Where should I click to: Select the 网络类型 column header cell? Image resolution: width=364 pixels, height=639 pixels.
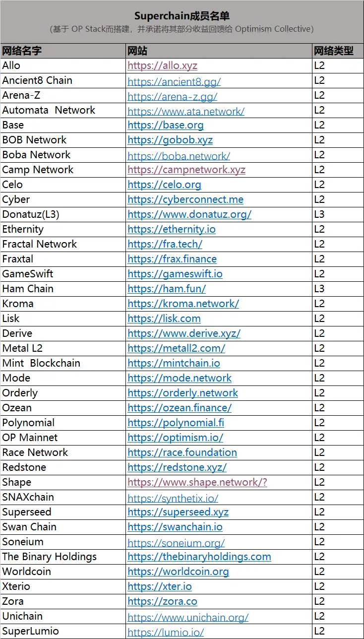338,51
